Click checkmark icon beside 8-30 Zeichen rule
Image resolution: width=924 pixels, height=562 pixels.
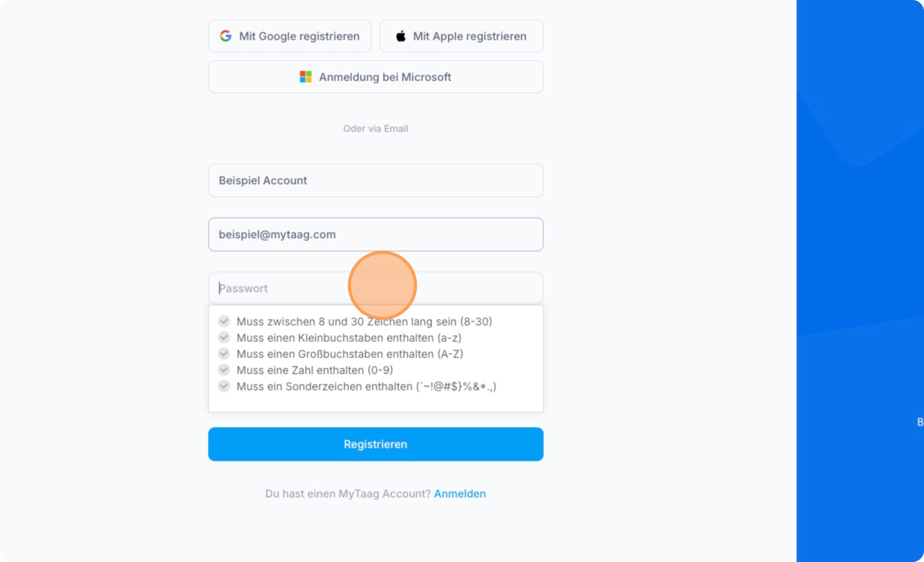224,321
